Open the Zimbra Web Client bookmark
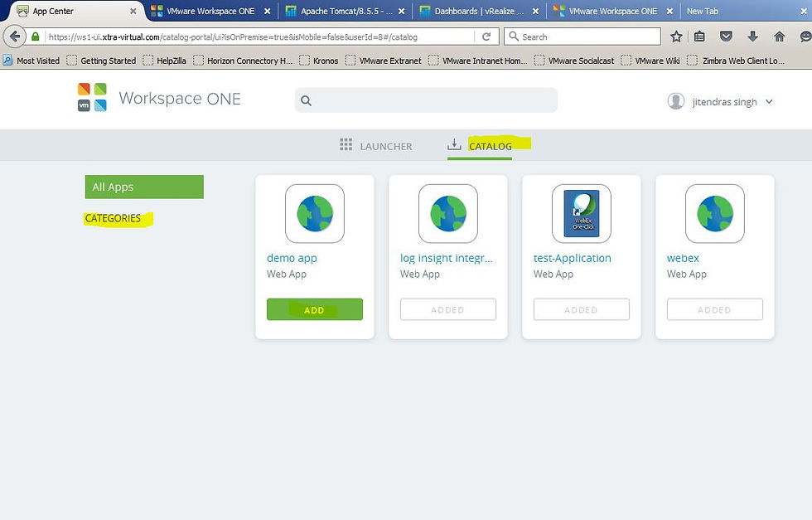 [x=736, y=61]
